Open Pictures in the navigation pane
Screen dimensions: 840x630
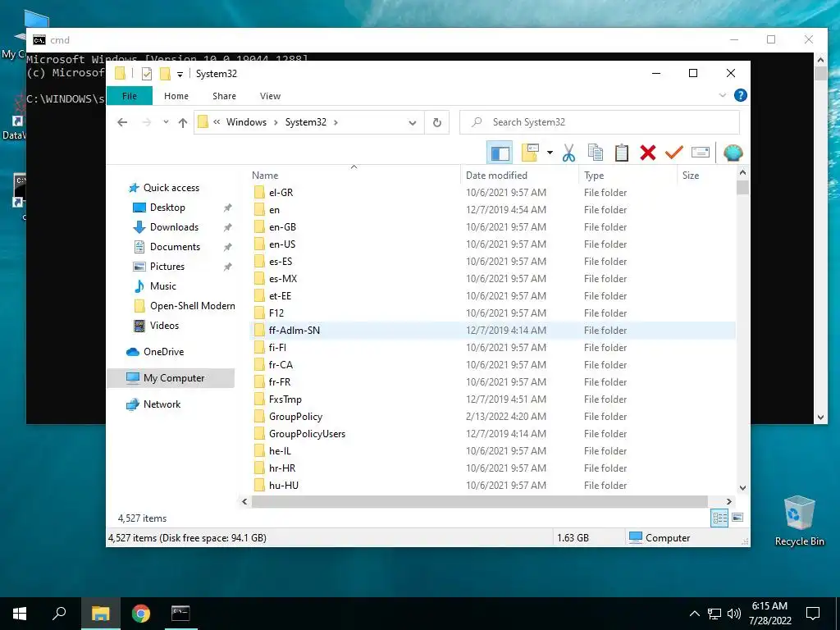coord(167,267)
